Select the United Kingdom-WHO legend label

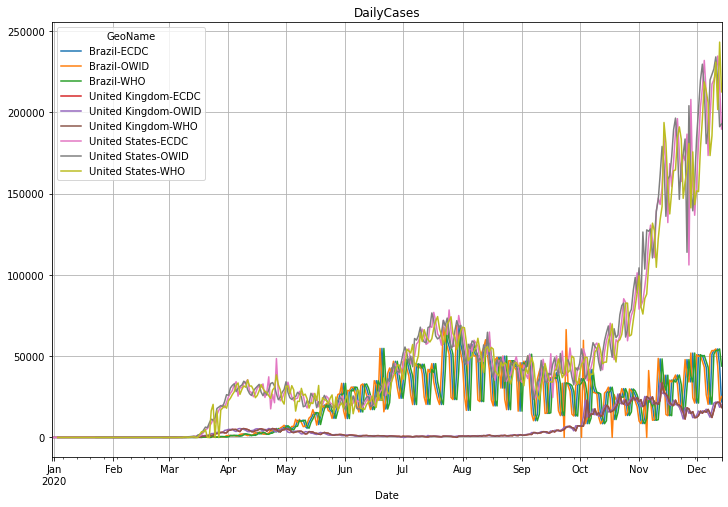[x=143, y=126]
